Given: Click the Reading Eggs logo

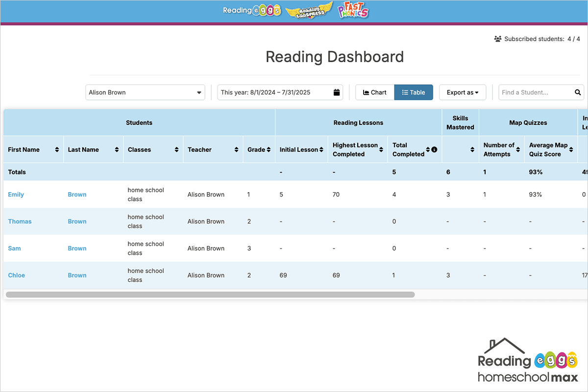Looking at the screenshot, I should pos(251,10).
